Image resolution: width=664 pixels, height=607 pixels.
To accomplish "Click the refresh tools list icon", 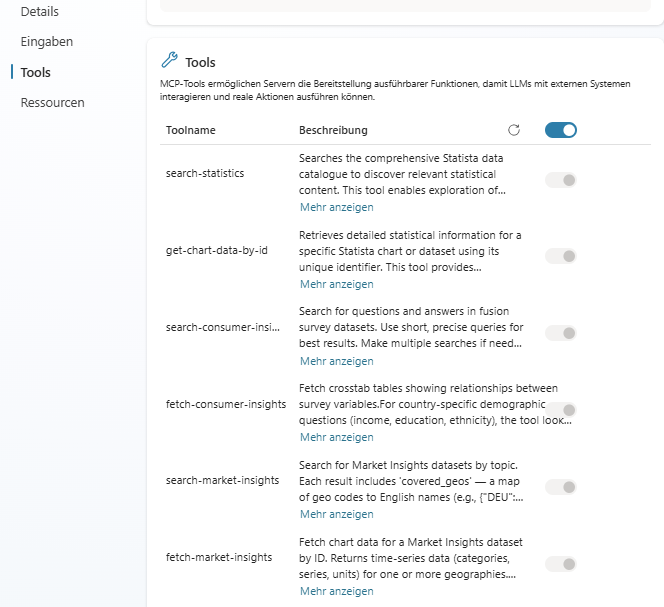I will tap(514, 130).
